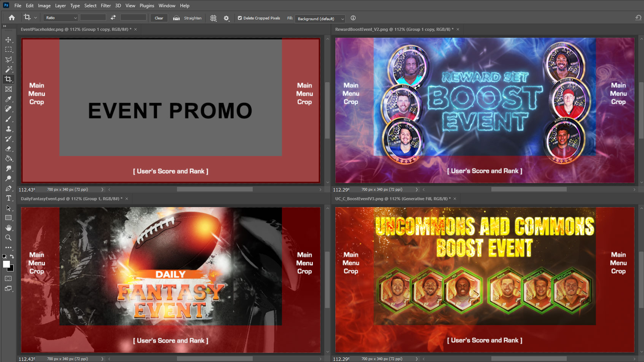Select the Hand tool

(8, 228)
